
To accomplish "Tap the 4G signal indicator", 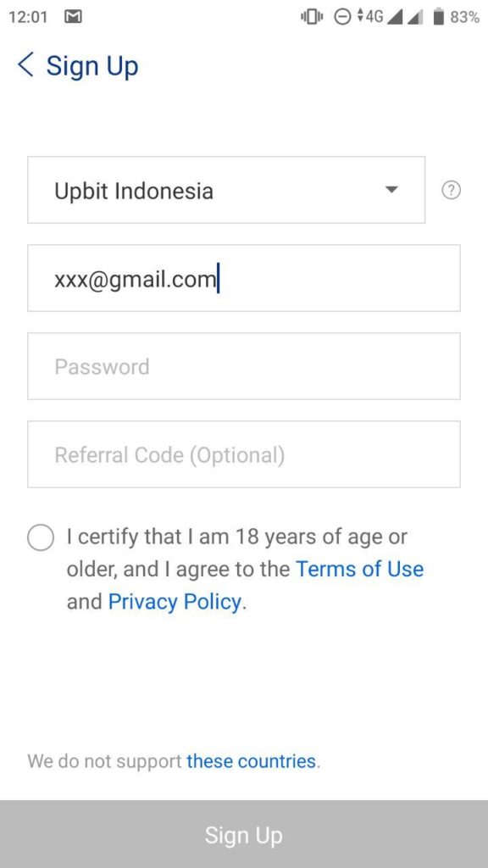I will pos(371,17).
